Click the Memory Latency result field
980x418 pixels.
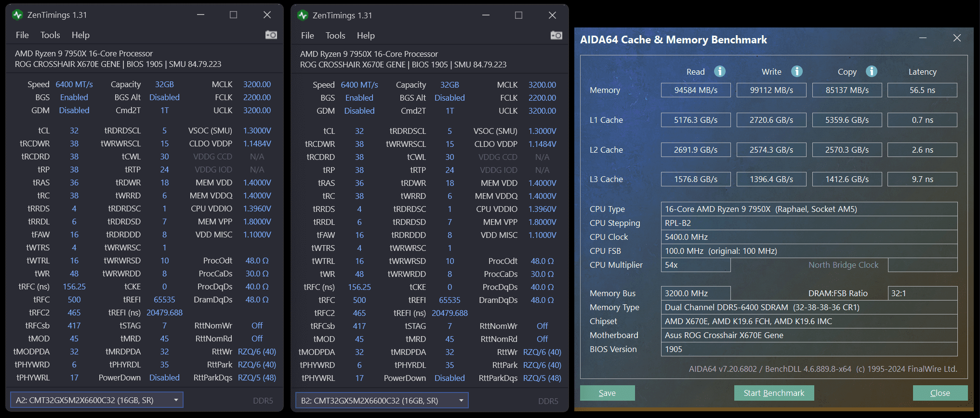pos(922,90)
